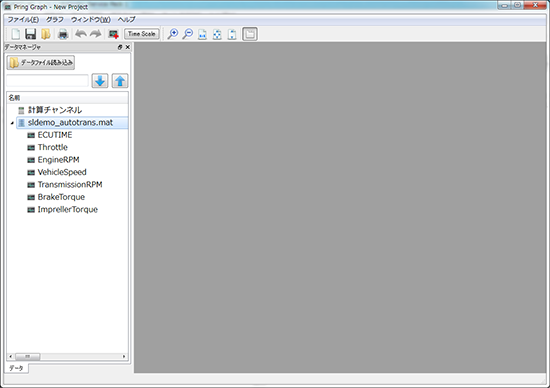Viewport: 550px width, 388px height.
Task: Open the グラフ menu
Action: pos(55,20)
